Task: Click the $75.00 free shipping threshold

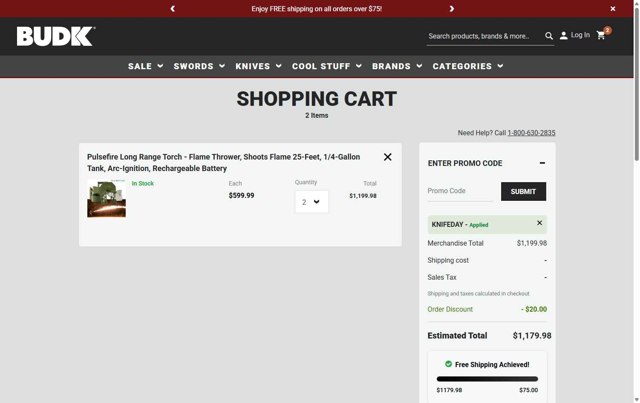Action: [529, 390]
